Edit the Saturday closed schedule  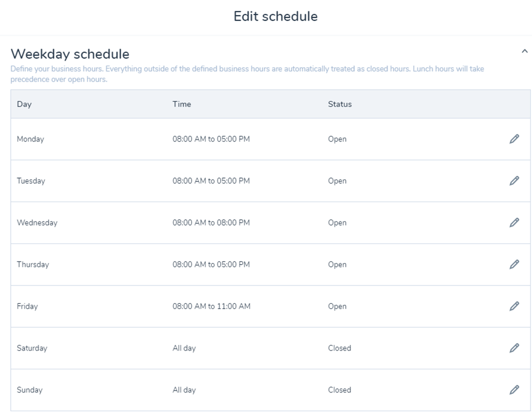514,348
